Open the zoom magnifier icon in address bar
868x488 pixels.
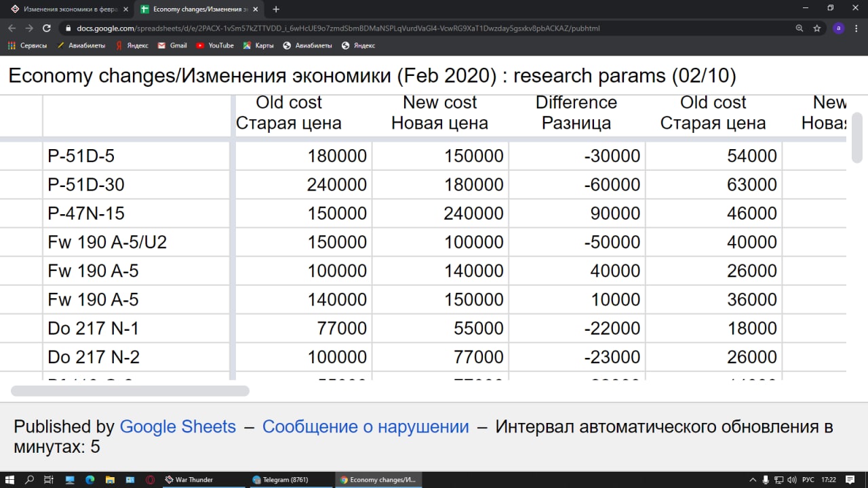(800, 28)
